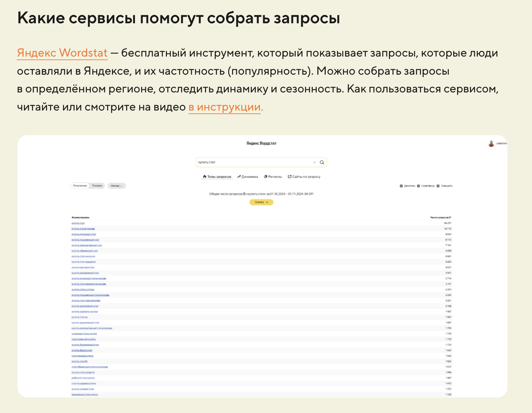Go to the 'Сайты по запросу' tab
The height and width of the screenshot is (413, 532).
(x=304, y=177)
